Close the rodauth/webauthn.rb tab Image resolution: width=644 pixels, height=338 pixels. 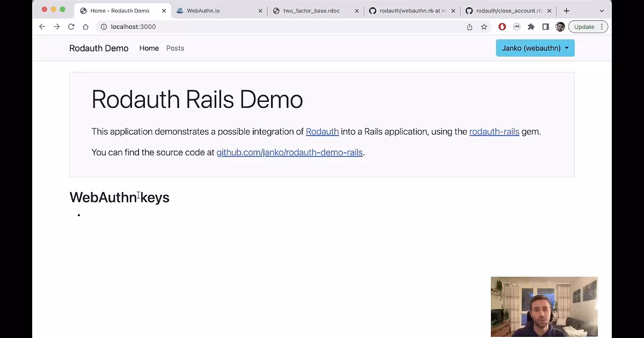point(453,11)
